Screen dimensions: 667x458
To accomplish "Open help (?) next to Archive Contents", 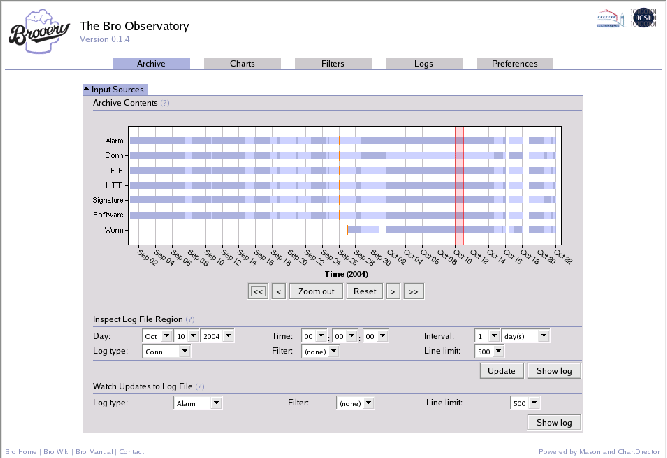I will coord(165,102).
